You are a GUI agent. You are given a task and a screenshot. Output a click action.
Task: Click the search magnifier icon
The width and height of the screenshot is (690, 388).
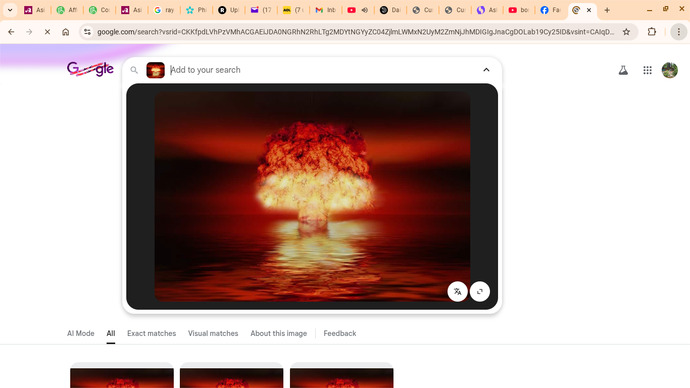point(134,70)
